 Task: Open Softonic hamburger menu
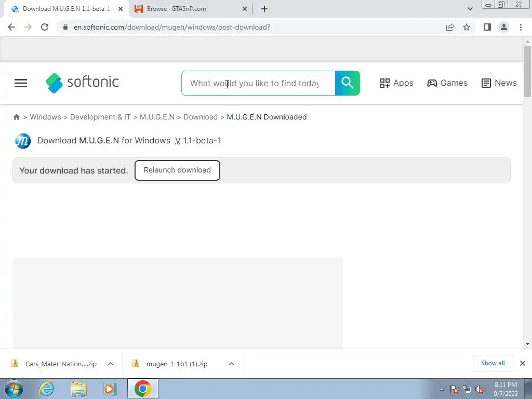[21, 83]
